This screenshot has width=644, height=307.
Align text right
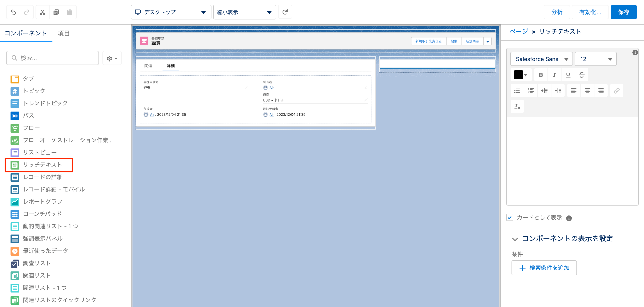[601, 90]
